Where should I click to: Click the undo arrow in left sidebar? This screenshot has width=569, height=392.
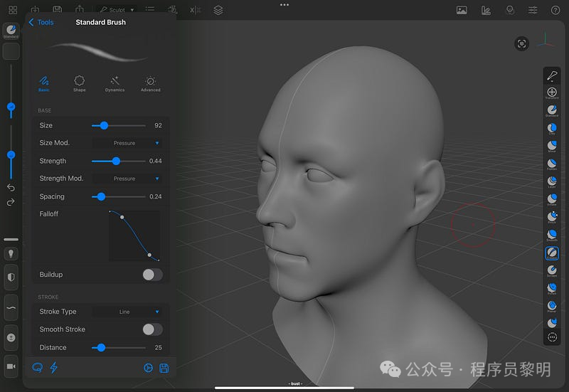point(11,188)
